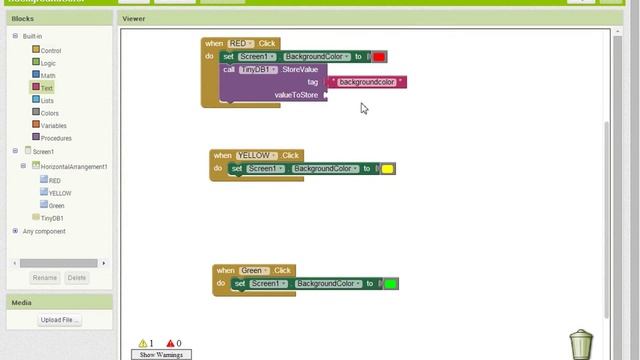Collapse the Built-in tree node
The image size is (640, 360).
pos(15,36)
